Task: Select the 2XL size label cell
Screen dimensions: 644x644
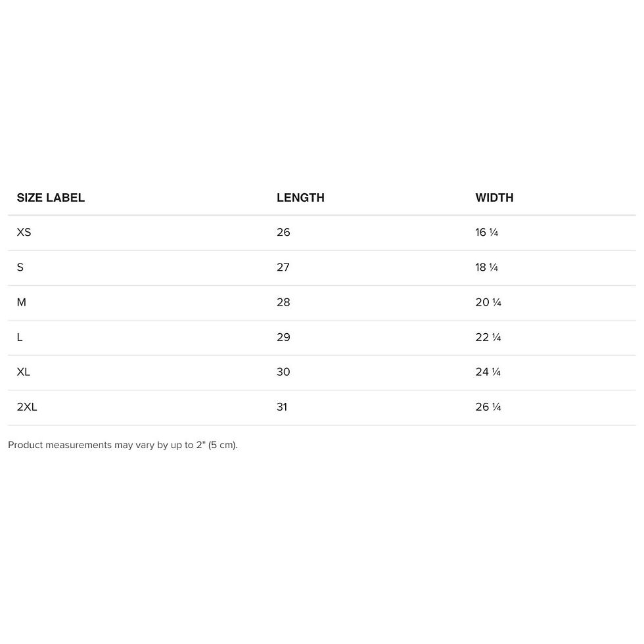Action: pos(27,407)
